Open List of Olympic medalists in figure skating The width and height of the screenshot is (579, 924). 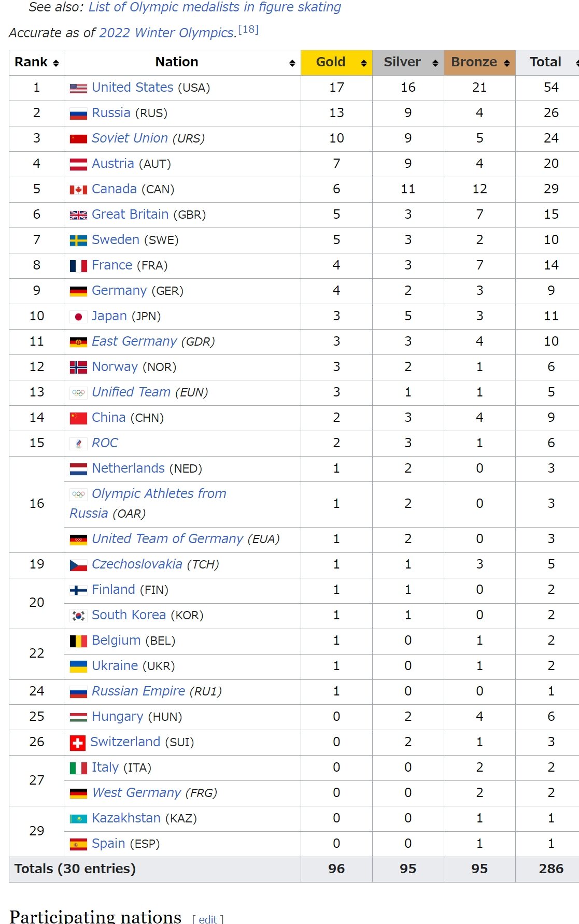pos(215,7)
